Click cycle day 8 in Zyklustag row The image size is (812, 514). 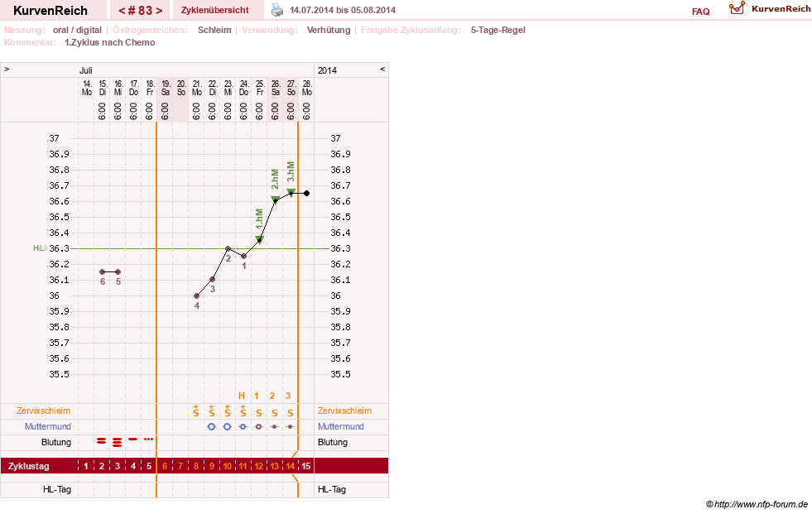[196, 466]
